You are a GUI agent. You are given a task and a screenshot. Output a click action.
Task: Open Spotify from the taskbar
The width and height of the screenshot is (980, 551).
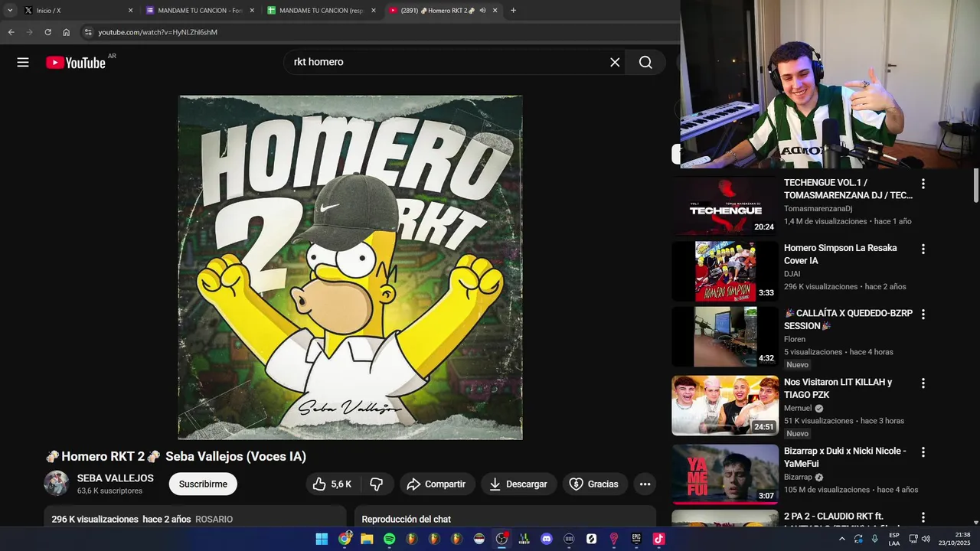[x=389, y=539]
